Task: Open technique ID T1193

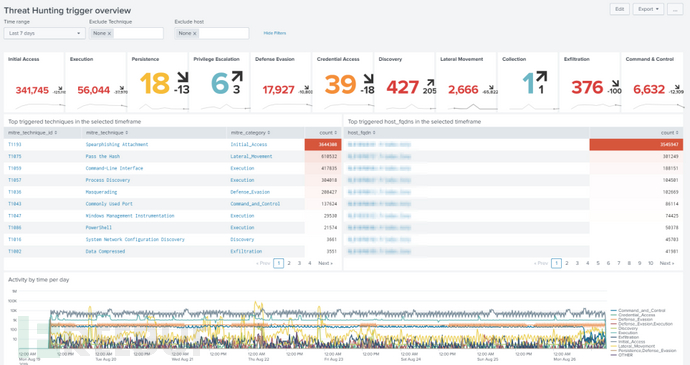Action: (x=15, y=144)
